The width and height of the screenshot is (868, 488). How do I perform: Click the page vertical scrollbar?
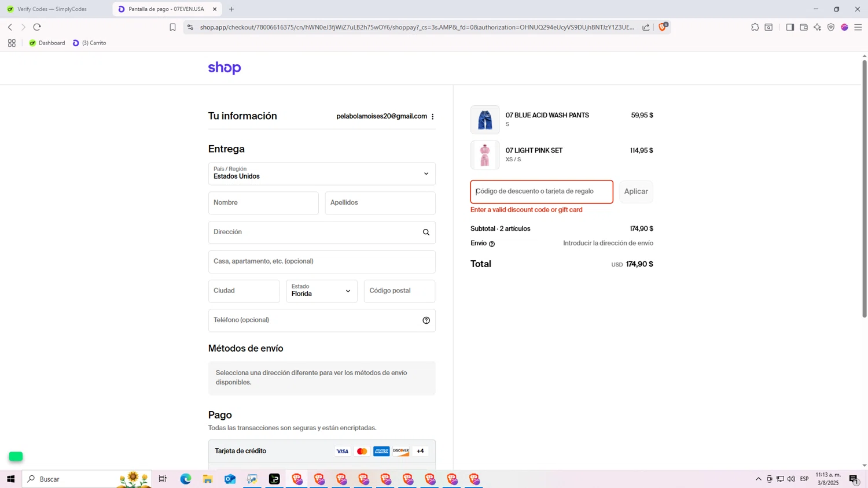point(865,188)
